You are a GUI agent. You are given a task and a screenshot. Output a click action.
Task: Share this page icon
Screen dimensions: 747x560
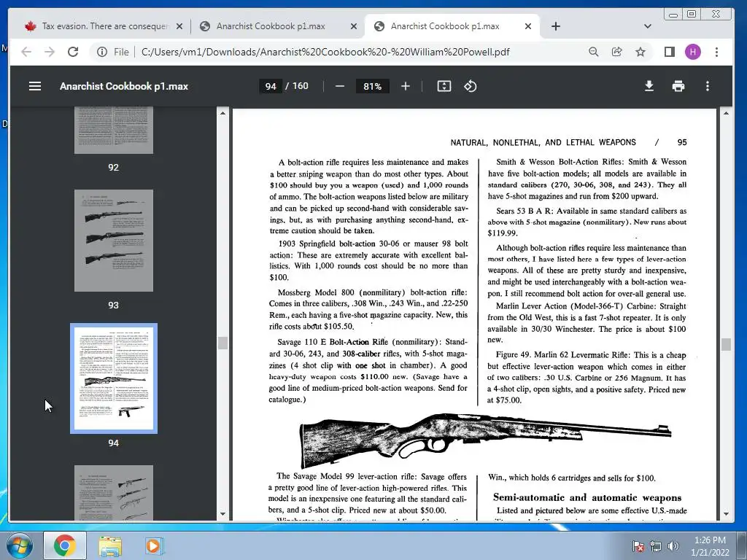617,52
